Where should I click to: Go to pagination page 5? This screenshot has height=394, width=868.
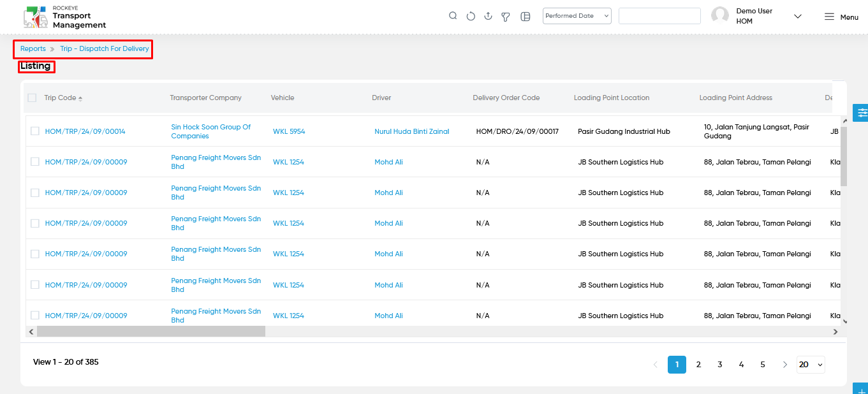tap(763, 365)
